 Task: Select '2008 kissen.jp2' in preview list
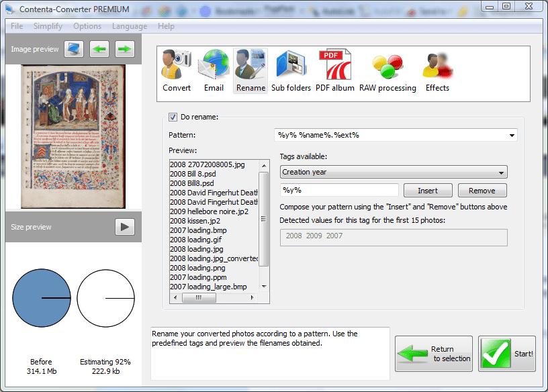195,221
